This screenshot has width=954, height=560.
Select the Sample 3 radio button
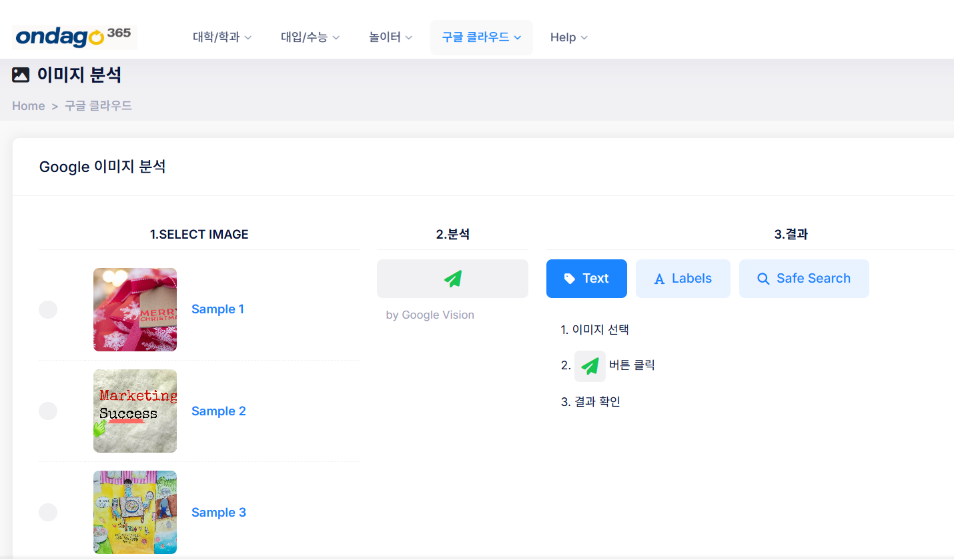48,512
